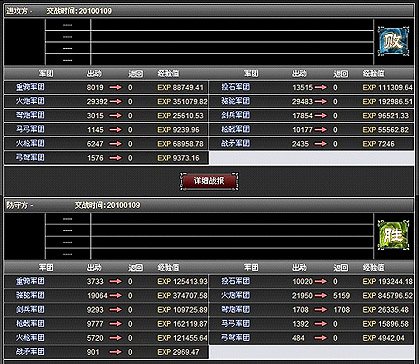Click the red arrow beside 13515
This screenshot has width=420, height=364.
[321, 88]
